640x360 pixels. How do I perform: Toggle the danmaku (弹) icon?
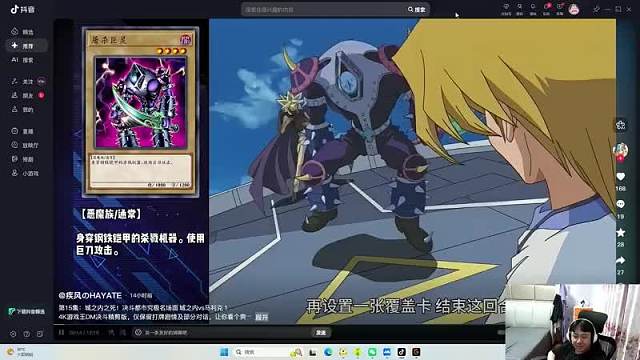[111, 333]
